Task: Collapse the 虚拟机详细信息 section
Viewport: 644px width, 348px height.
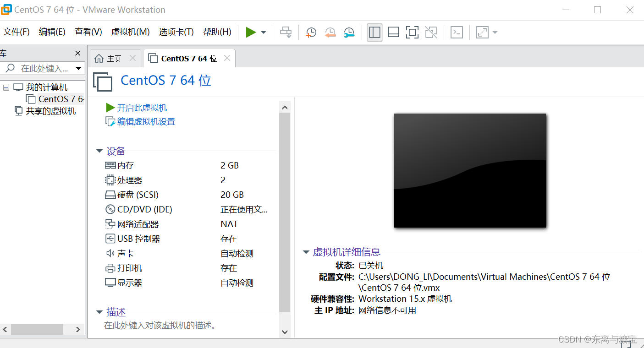Action: click(306, 252)
